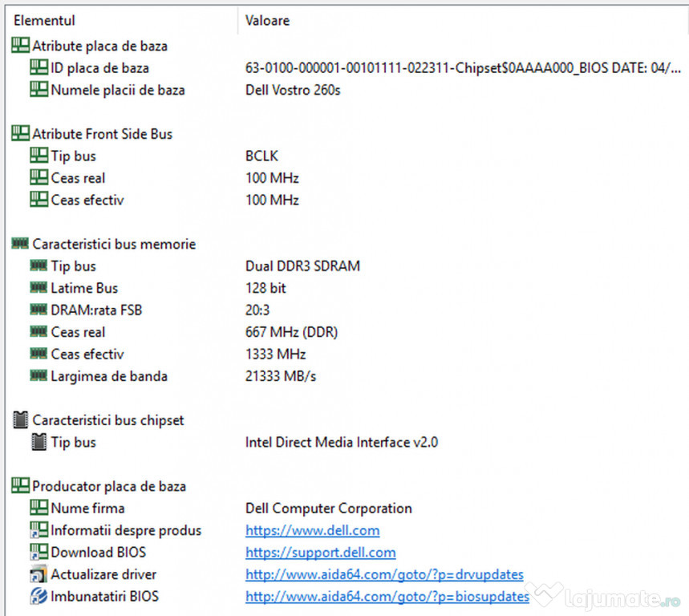Click the icon beside Informatii despre produs
The width and height of the screenshot is (689, 616).
[x=39, y=530]
